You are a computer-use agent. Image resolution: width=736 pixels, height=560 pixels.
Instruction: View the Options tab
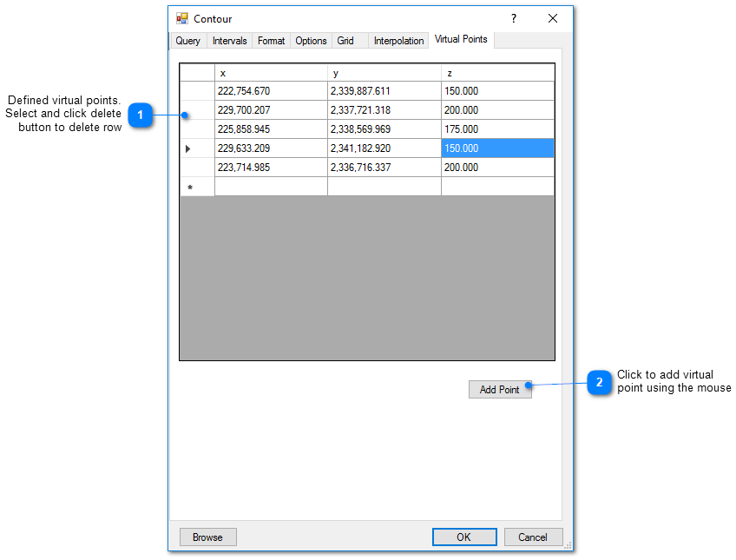click(x=311, y=40)
